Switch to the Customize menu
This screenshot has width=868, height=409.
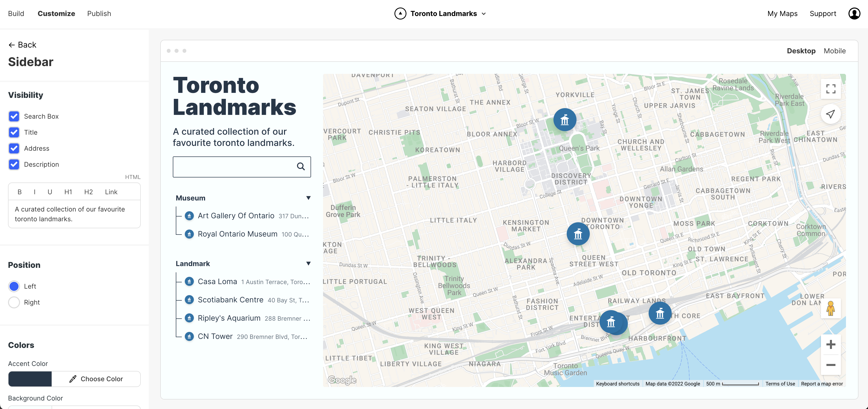[56, 14]
